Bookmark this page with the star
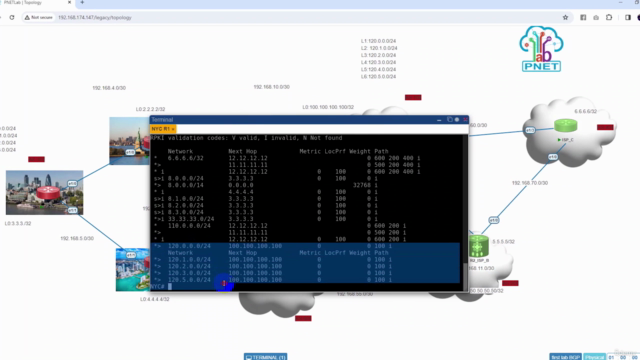The width and height of the screenshot is (640, 360). 565,18
